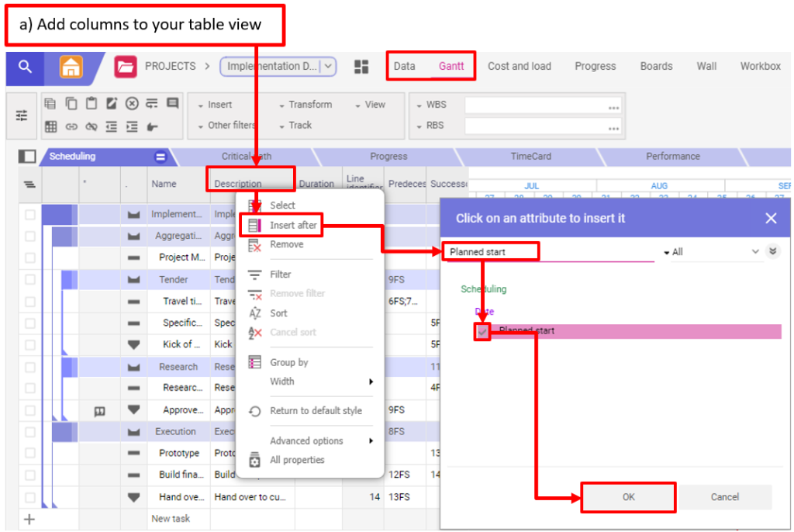Open the orange home icon
This screenshot has height=532, width=794.
tap(71, 67)
